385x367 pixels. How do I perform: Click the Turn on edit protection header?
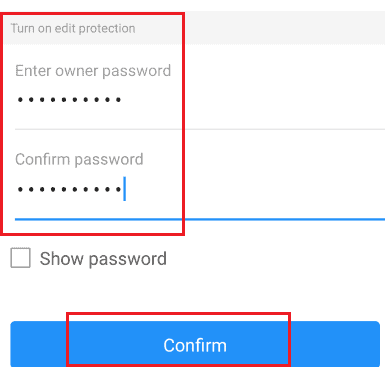pyautogui.click(x=73, y=28)
